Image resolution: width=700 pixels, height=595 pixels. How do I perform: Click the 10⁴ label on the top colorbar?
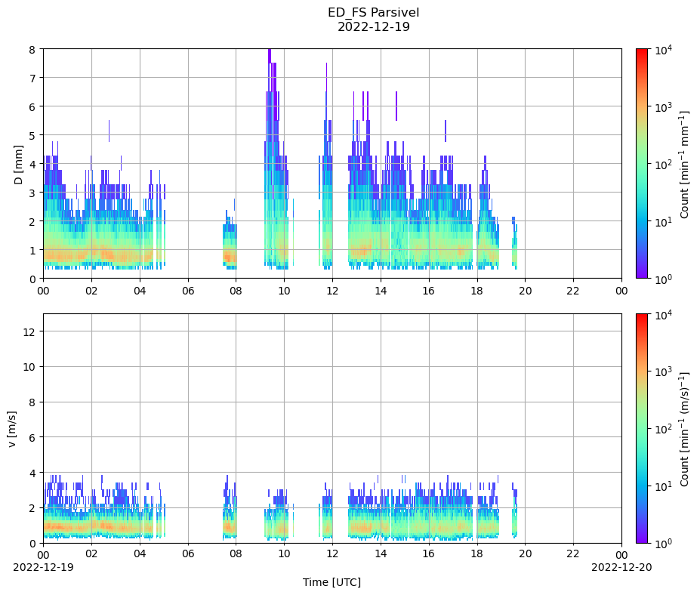coord(662,50)
